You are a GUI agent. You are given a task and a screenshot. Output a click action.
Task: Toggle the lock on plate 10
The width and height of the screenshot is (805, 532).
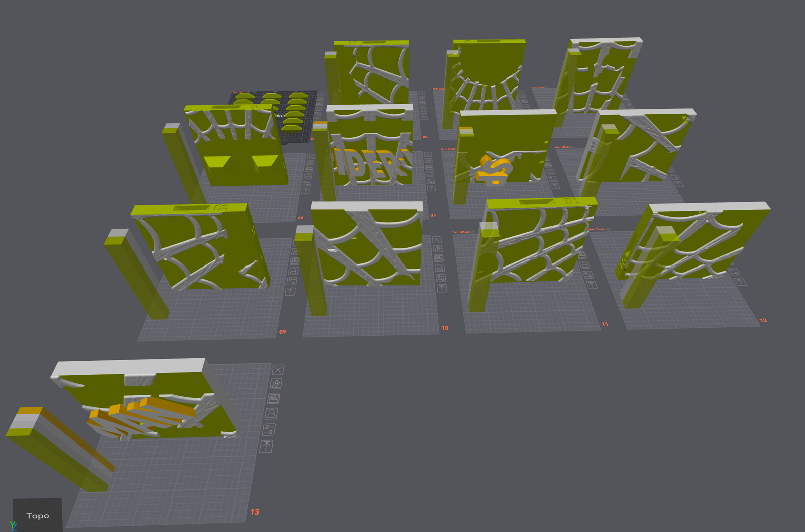pyautogui.click(x=439, y=268)
